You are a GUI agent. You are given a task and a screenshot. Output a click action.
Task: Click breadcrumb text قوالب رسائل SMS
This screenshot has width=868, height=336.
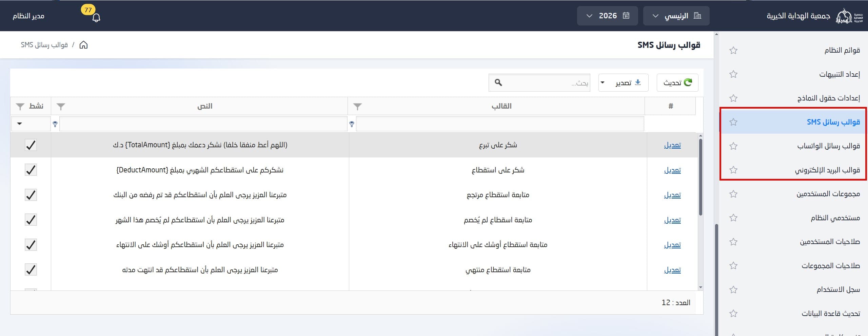[44, 45]
